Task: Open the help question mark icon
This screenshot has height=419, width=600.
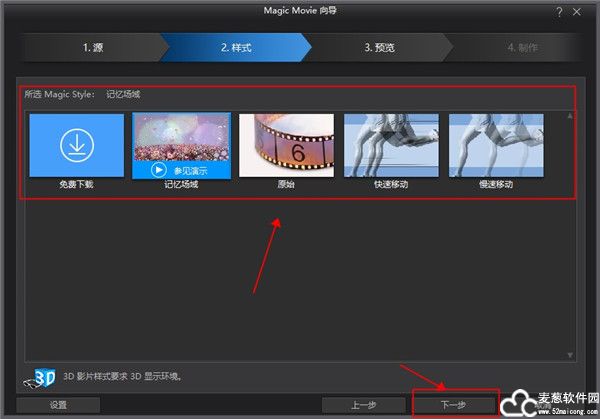Action: tap(558, 10)
